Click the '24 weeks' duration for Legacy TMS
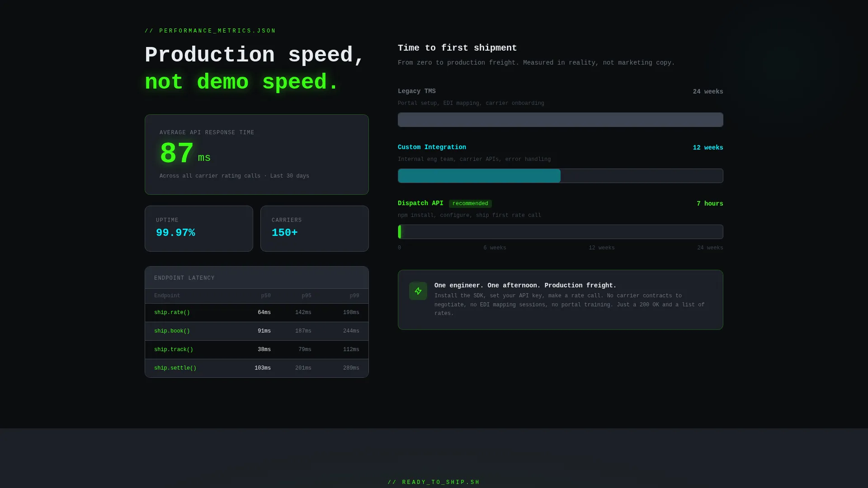 click(708, 92)
